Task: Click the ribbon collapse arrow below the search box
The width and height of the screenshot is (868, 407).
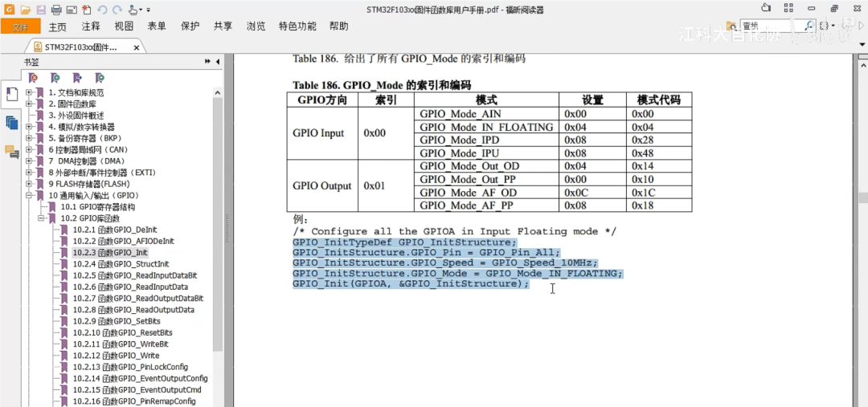Action: 862,43
